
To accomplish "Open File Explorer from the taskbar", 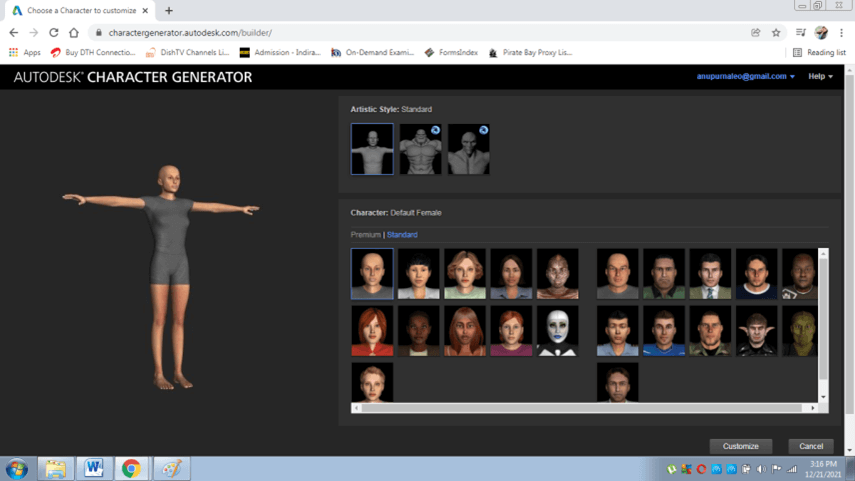I will 56,469.
